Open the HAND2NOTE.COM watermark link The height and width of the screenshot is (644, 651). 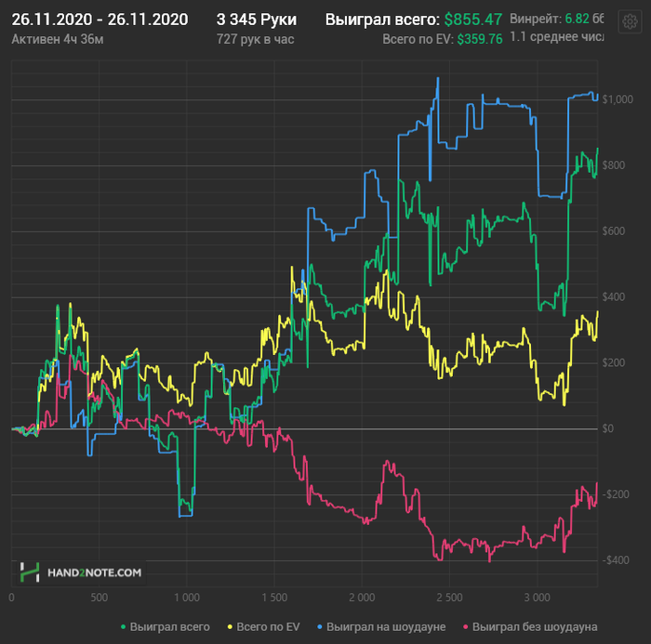click(x=95, y=572)
